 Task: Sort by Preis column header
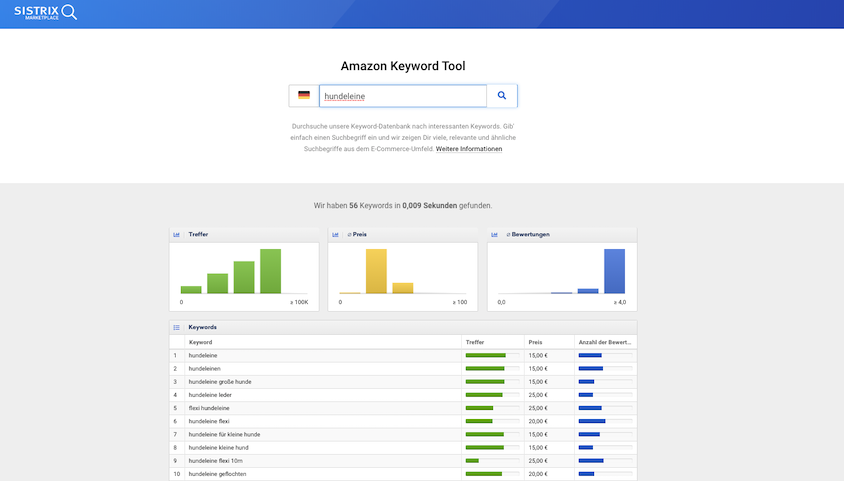(x=536, y=342)
